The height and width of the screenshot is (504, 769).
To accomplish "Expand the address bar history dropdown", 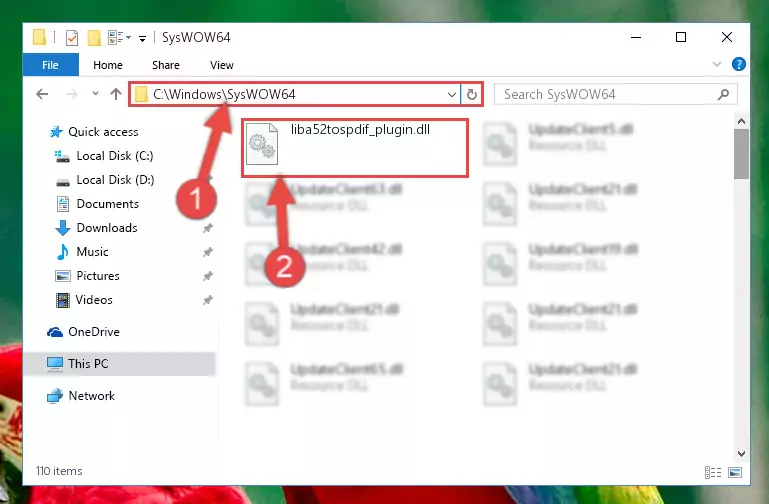I will click(x=452, y=94).
